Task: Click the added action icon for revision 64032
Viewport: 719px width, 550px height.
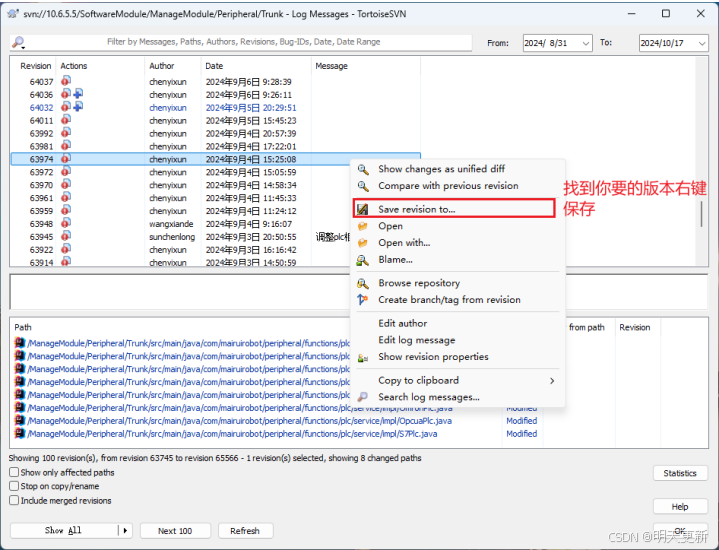Action: [x=78, y=107]
